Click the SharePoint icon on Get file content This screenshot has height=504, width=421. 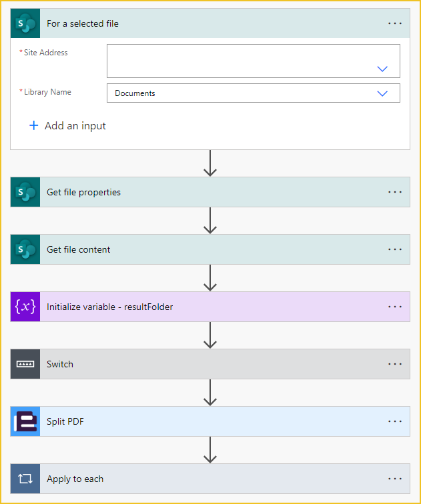(25, 249)
